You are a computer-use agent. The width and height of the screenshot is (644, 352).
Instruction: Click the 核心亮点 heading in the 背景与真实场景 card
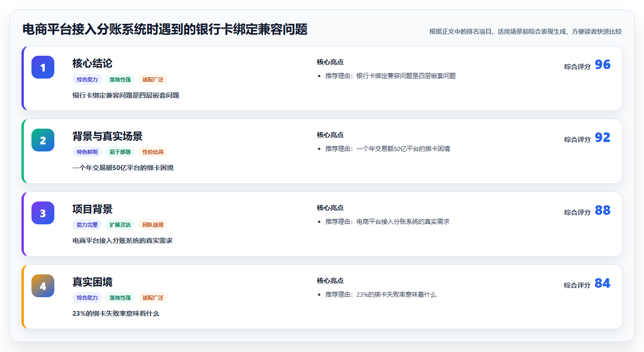[330, 135]
